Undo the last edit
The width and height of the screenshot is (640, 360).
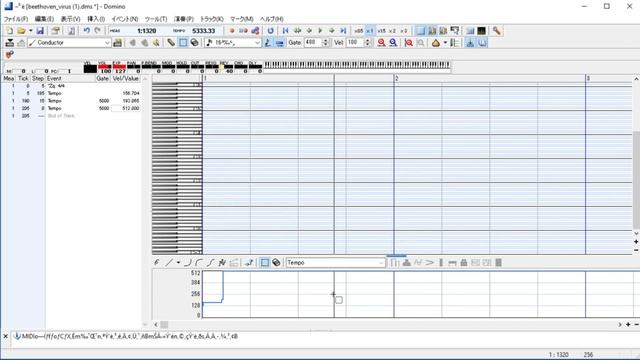pyautogui.click(x=87, y=31)
